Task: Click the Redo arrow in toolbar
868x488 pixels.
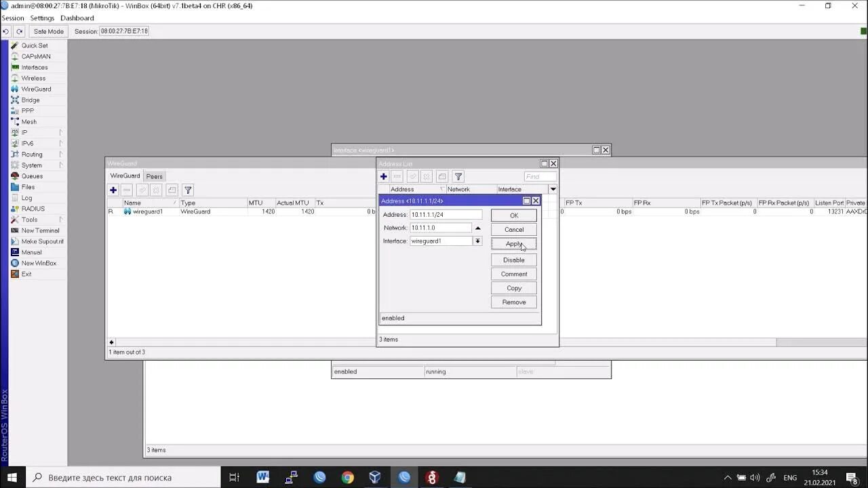Action: pyautogui.click(x=19, y=31)
